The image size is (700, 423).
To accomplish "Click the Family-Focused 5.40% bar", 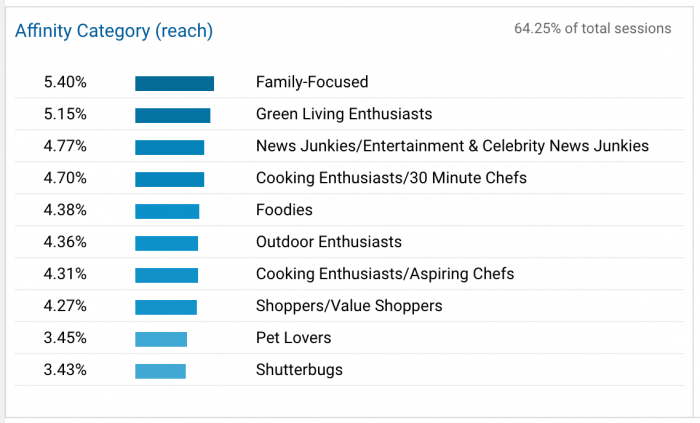I will tap(174, 83).
